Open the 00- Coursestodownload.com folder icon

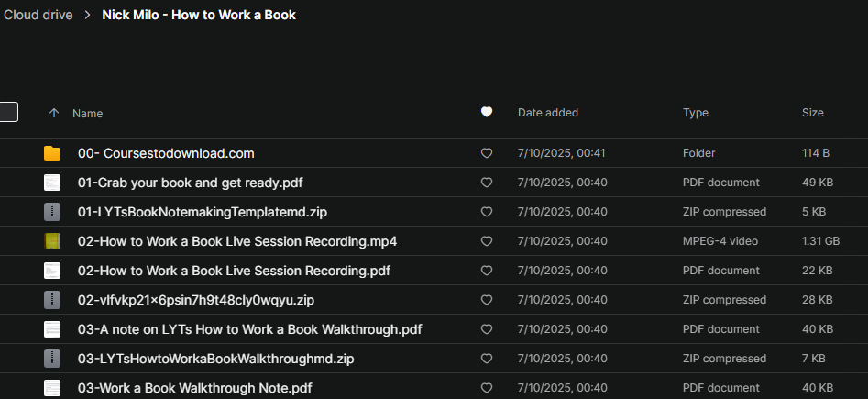[52, 153]
